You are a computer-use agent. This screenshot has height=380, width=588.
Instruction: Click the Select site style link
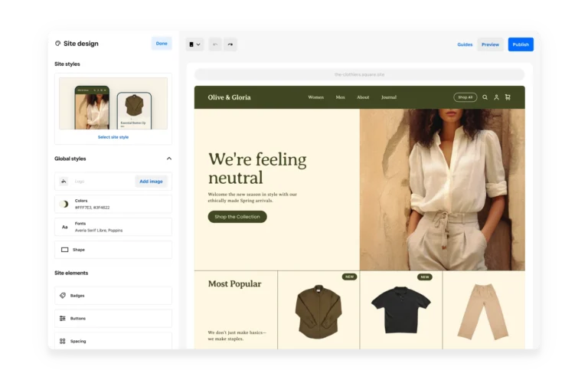[x=113, y=137]
